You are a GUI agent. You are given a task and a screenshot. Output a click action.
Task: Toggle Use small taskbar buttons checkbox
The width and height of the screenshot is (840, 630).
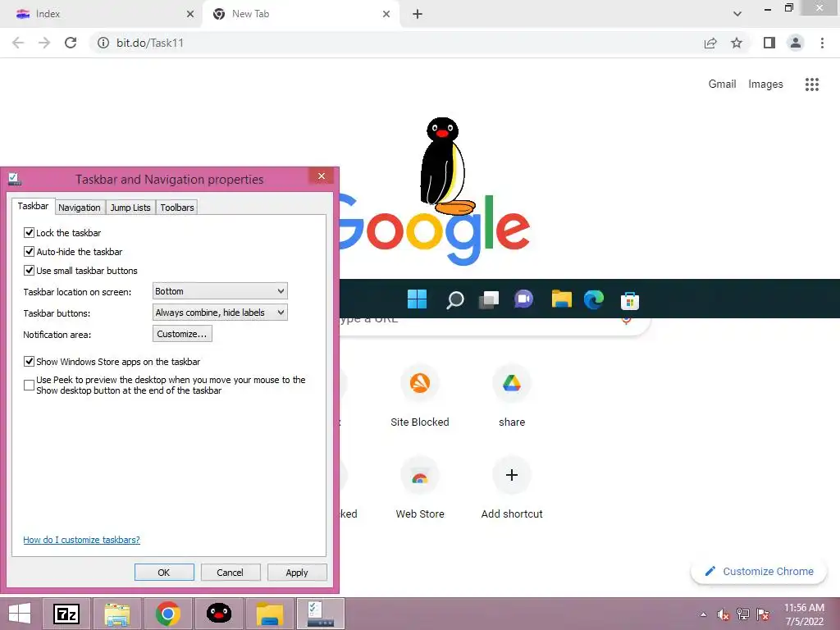tap(29, 271)
